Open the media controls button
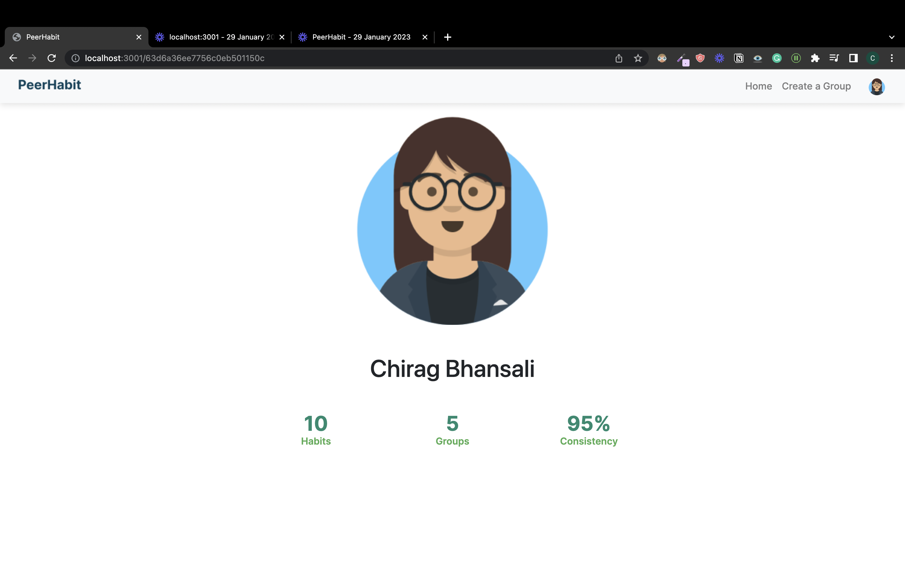Image resolution: width=905 pixels, height=588 pixels. 834,58
